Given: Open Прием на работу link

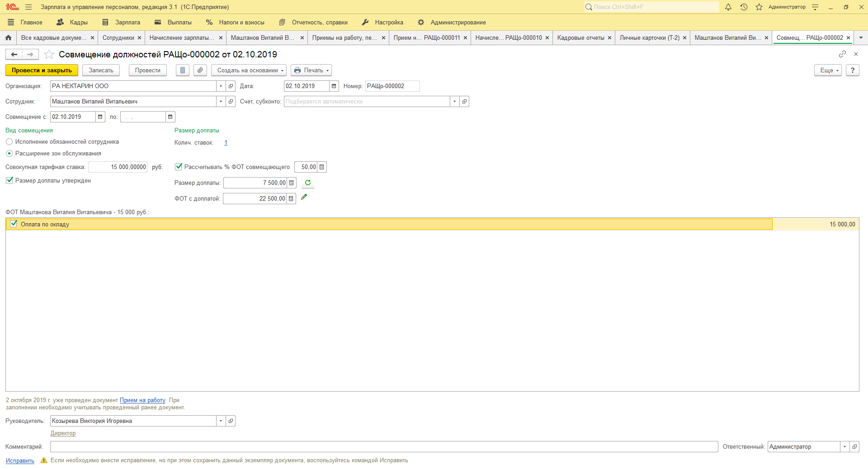Looking at the screenshot, I should 142,400.
